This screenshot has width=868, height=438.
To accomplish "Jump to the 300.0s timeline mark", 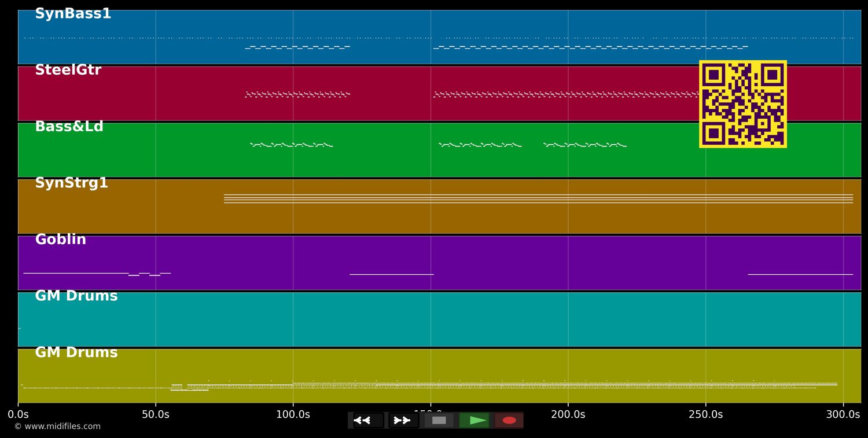I will 843,414.
